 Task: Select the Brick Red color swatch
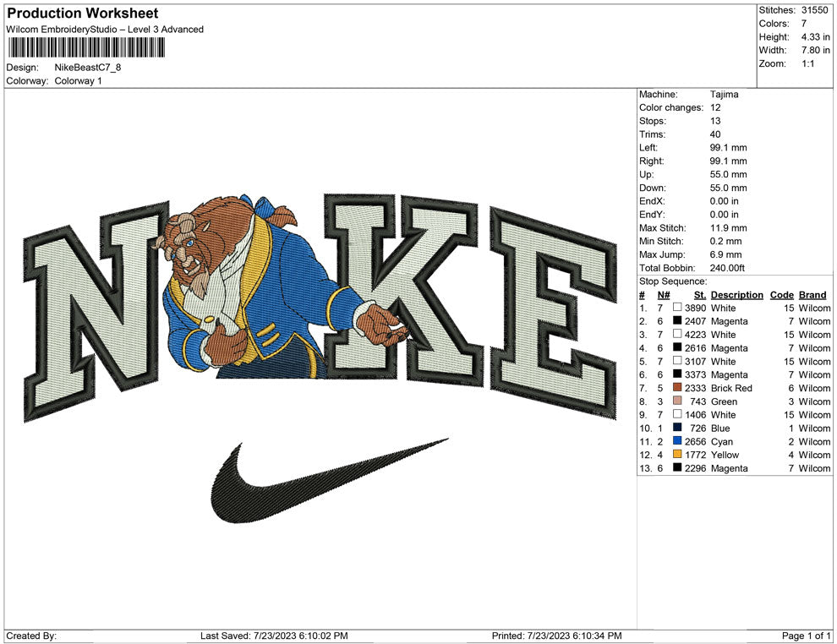[x=677, y=387]
